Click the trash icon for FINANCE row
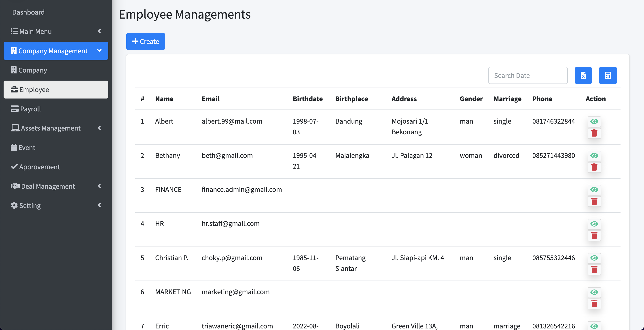Image resolution: width=644 pixels, height=330 pixels. tap(594, 201)
